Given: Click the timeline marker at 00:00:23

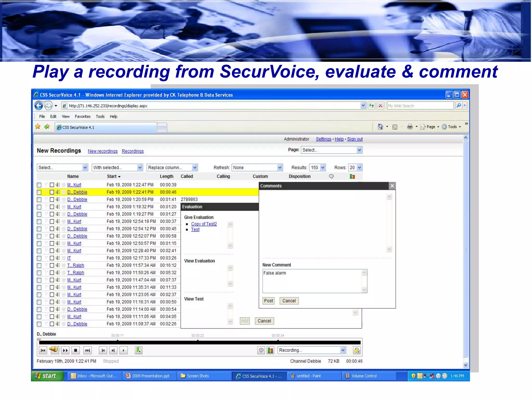Looking at the screenshot, I should [x=198, y=340].
